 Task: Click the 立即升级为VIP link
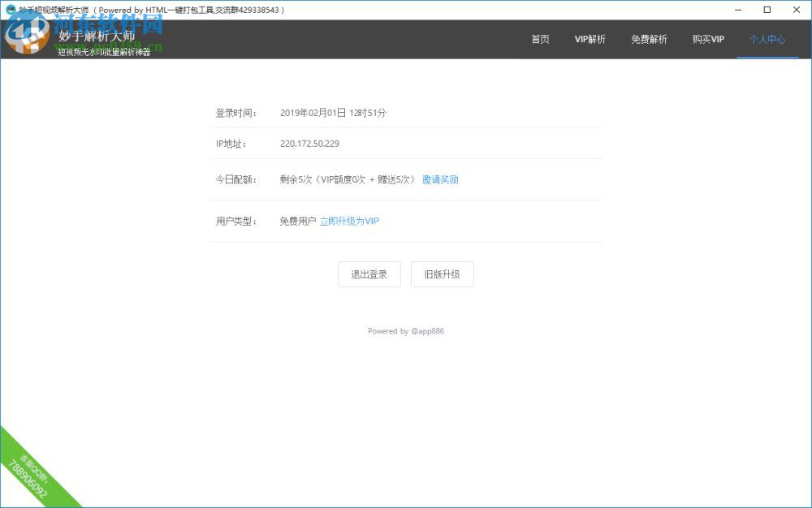click(349, 221)
